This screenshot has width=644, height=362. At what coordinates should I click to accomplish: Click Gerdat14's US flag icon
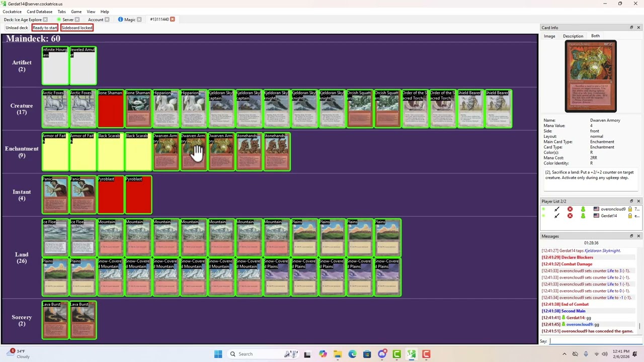coord(596,216)
